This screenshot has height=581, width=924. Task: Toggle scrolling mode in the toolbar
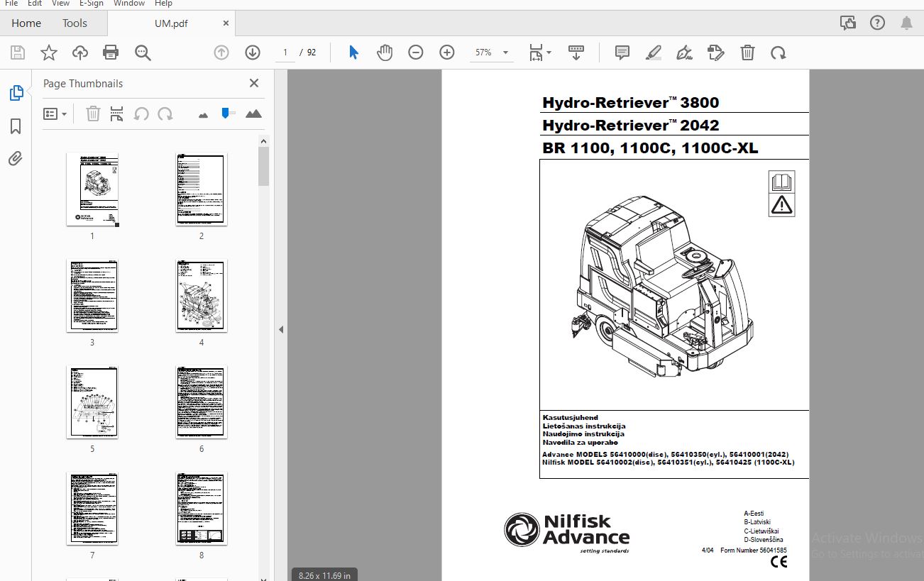pos(576,52)
